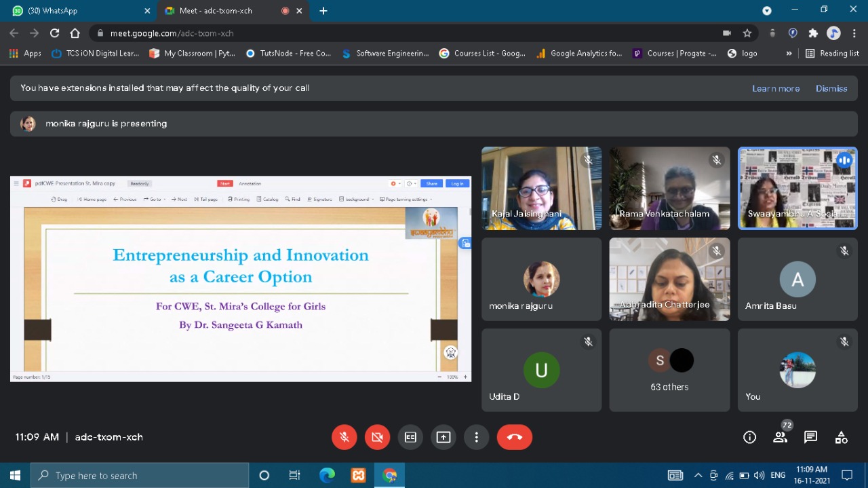Show hidden system tray icons arrow
Screen dimensions: 868x488
[698, 475]
